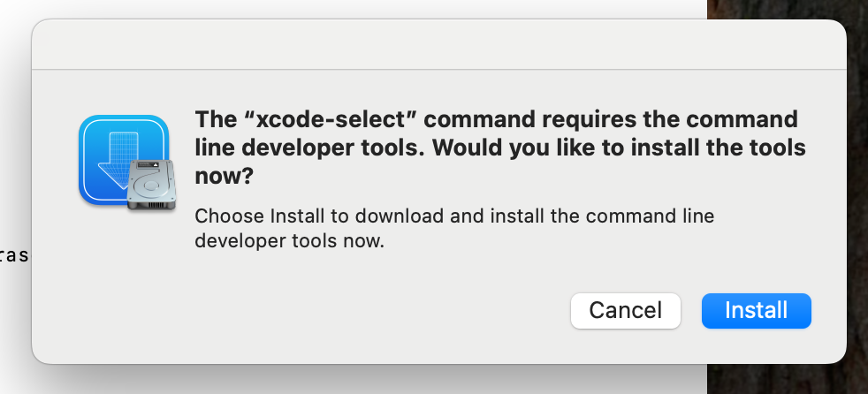The width and height of the screenshot is (868, 394).
Task: Click the dialog's empty title bar
Action: pyautogui.click(x=438, y=46)
